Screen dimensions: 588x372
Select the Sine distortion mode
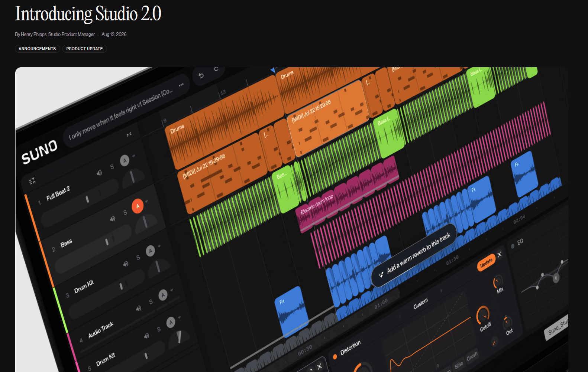pyautogui.click(x=459, y=365)
